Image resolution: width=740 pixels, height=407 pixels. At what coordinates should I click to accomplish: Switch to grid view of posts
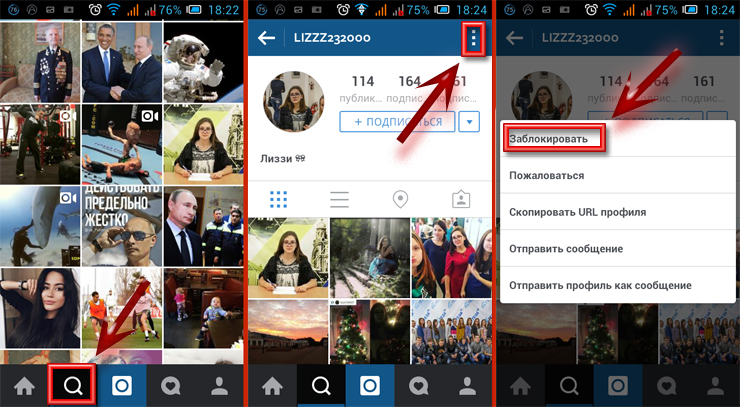point(278,200)
